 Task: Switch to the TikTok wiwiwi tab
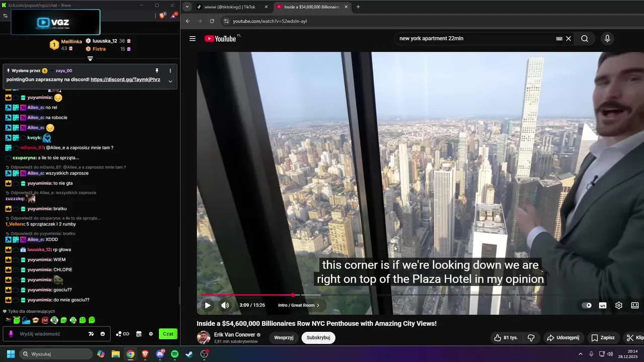point(232,7)
